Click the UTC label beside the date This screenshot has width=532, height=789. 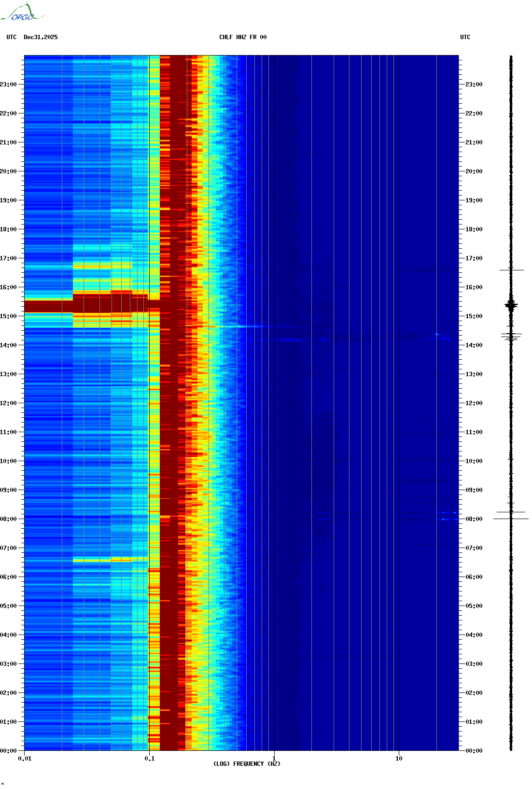tap(12, 37)
